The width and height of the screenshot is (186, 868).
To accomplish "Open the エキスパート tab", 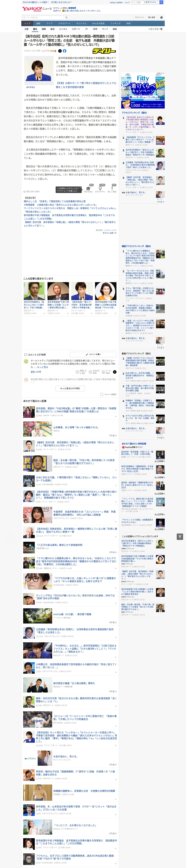I will coord(64,24).
